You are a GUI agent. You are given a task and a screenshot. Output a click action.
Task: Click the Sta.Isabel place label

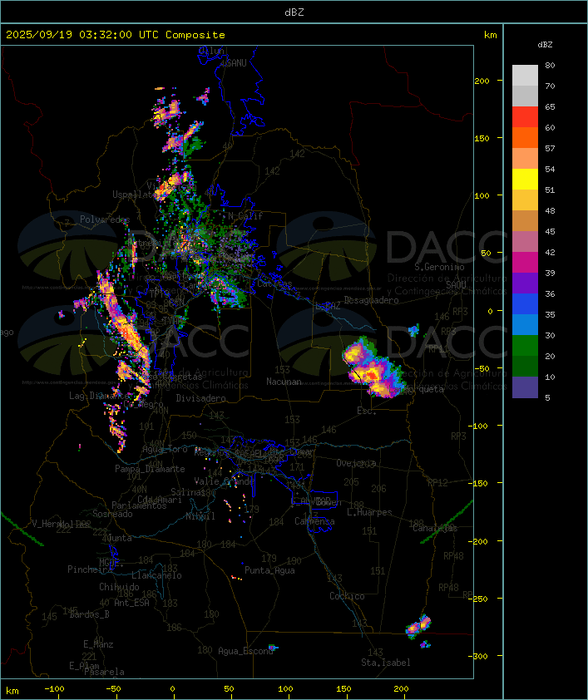[386, 663]
